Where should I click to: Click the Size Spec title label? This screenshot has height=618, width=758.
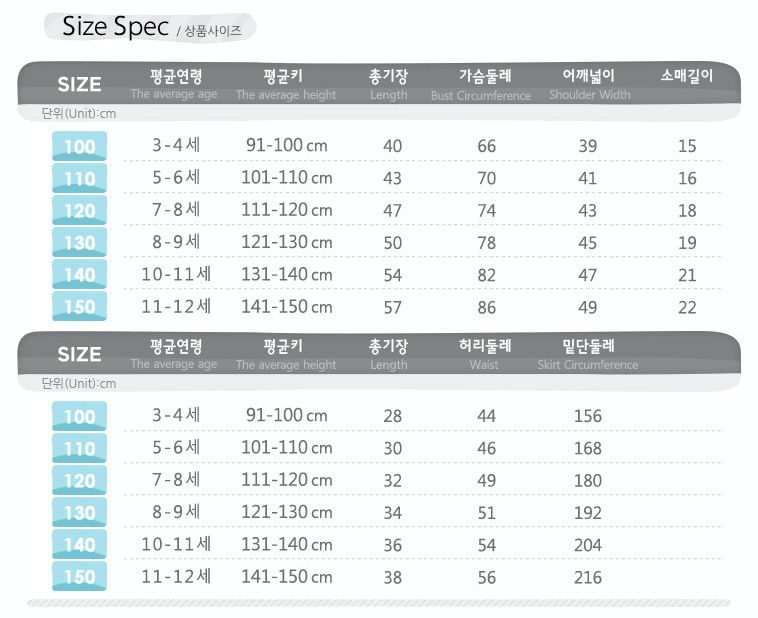(115, 27)
